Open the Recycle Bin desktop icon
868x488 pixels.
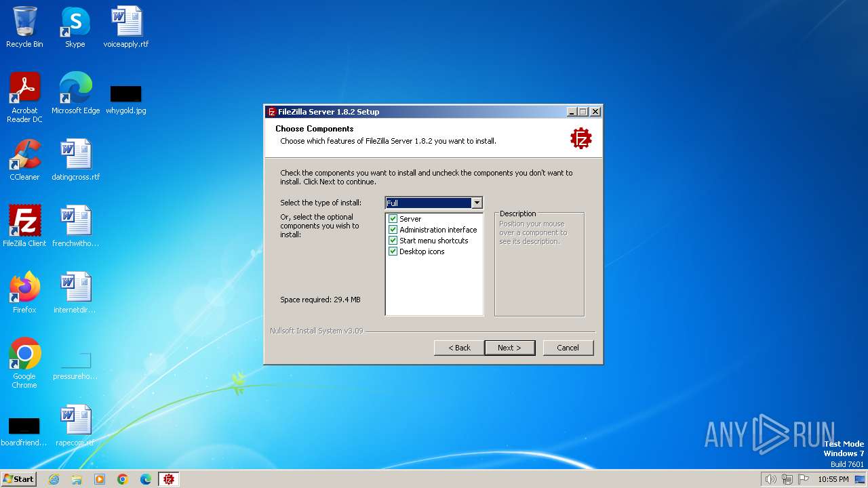tap(24, 27)
